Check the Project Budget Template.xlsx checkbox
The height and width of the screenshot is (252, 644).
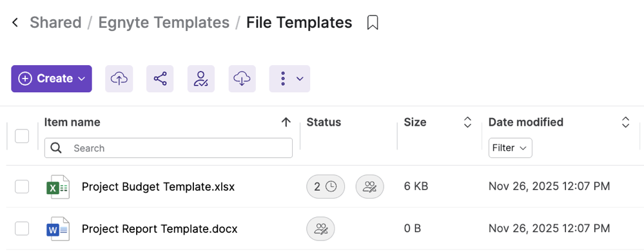coord(22,187)
